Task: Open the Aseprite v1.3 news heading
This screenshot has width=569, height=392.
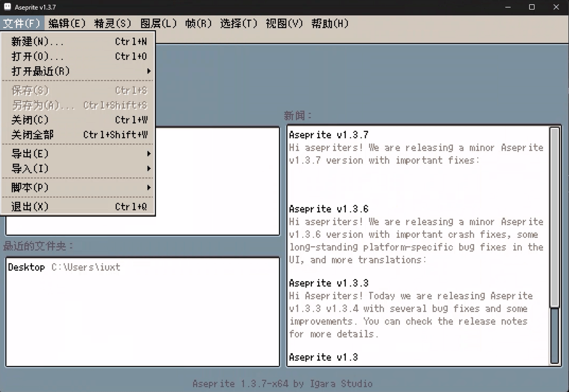Action: (x=323, y=357)
